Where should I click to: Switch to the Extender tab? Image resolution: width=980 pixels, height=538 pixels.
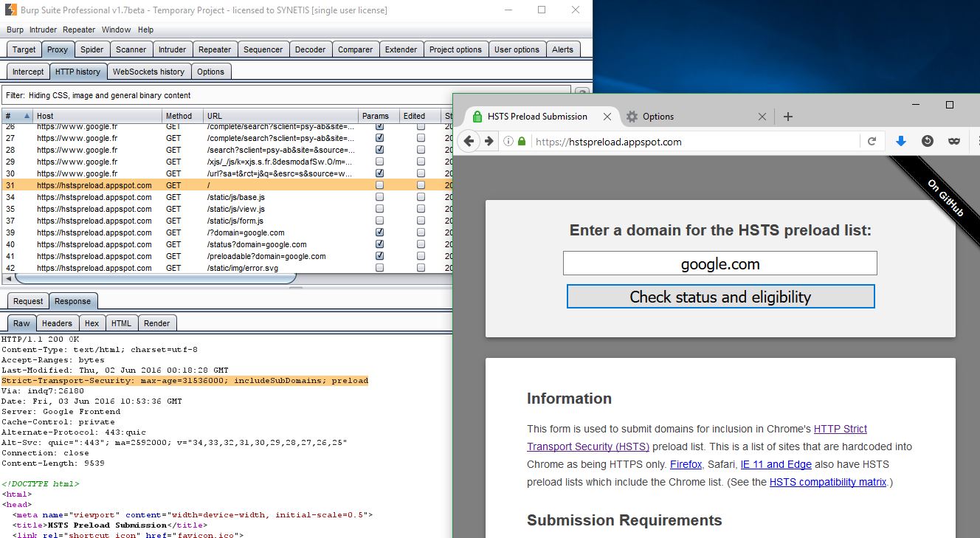(401, 49)
